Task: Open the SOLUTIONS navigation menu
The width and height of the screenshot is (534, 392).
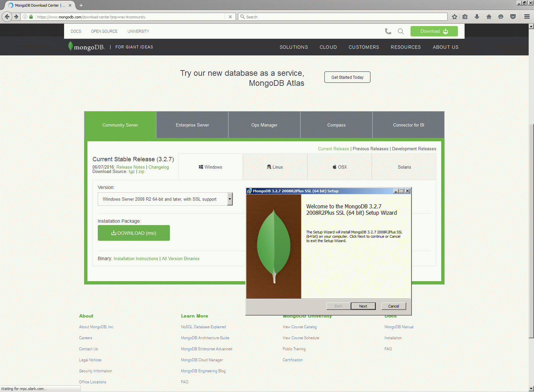Action: pos(294,47)
